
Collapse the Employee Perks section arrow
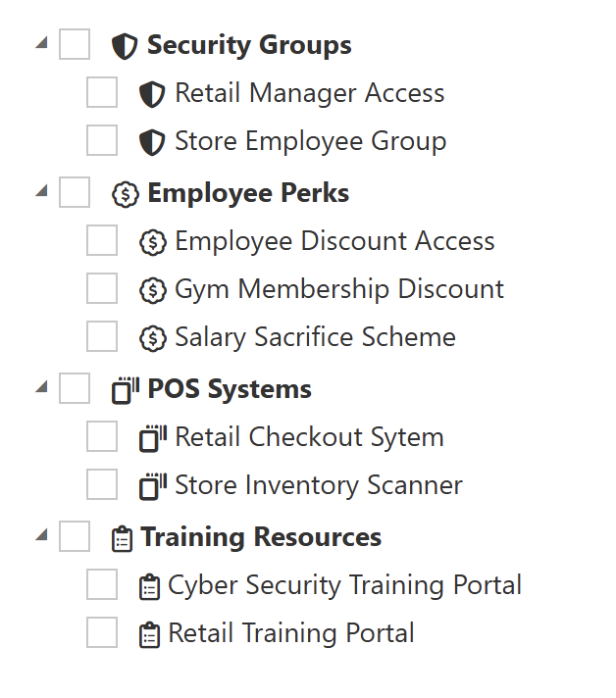(41, 191)
